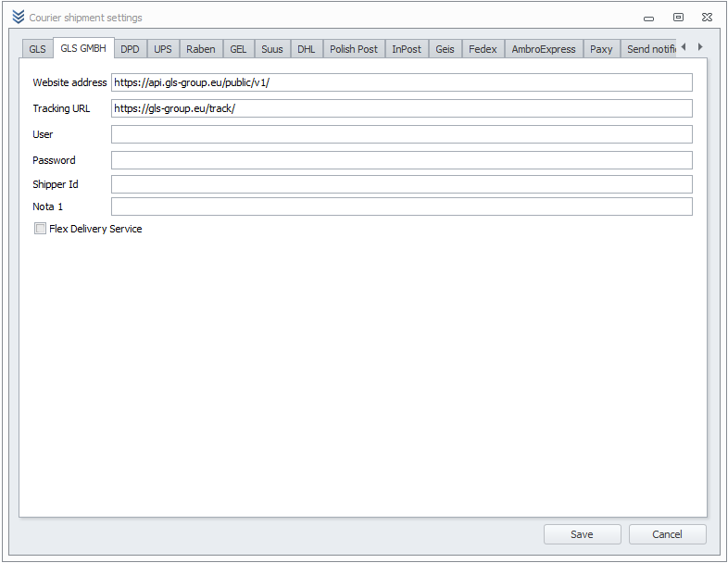Close the Courier shipment settings window
The image size is (728, 563).
click(x=707, y=18)
